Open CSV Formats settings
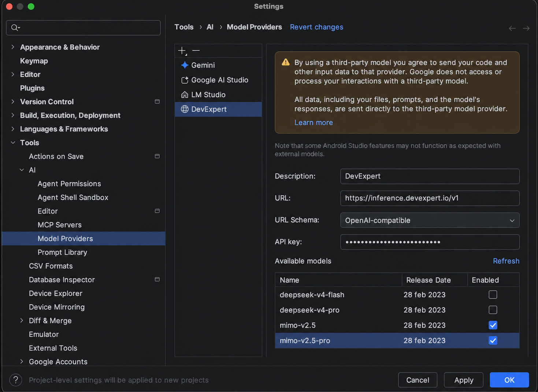Screen dimensions: 538x392 click(51, 266)
